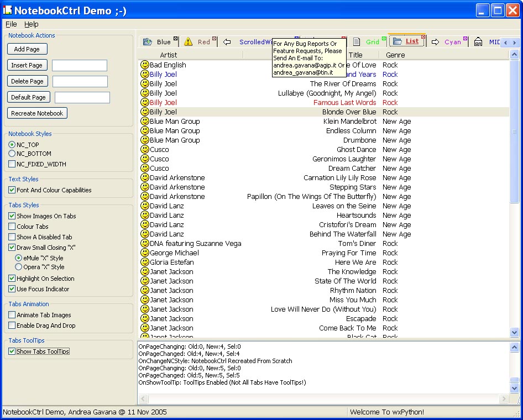This screenshot has width=523, height=420.
Task: Select the NC_BOTTOM radio button
Action: coord(12,154)
